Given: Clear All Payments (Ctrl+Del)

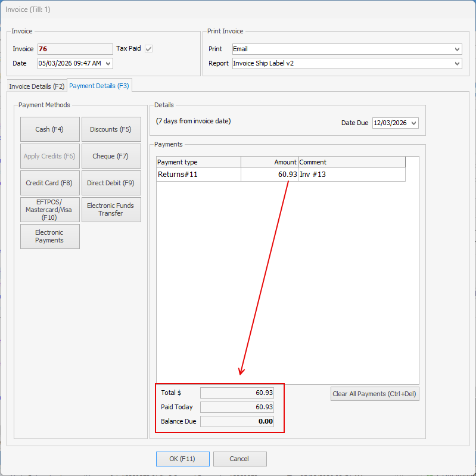Looking at the screenshot, I should click(x=375, y=394).
